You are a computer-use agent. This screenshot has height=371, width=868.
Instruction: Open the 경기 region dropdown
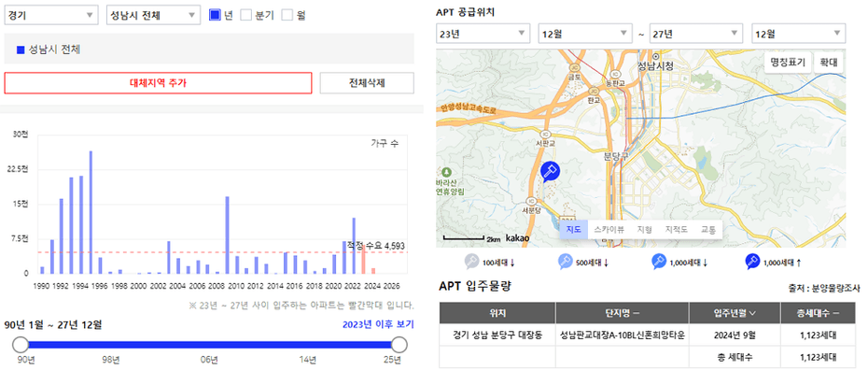[x=51, y=16]
